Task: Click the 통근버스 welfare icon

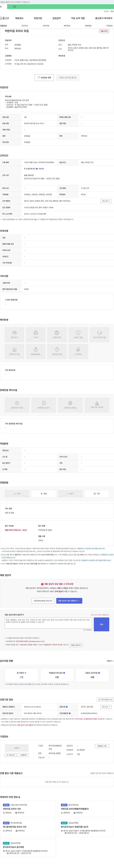Action: pyautogui.click(x=14, y=335)
